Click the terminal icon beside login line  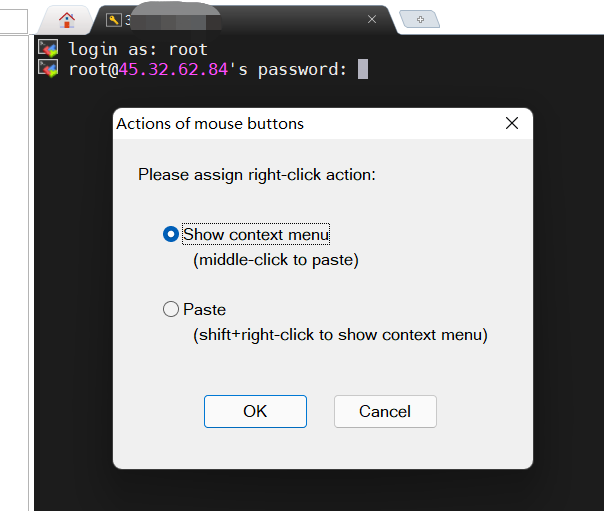[x=48, y=49]
